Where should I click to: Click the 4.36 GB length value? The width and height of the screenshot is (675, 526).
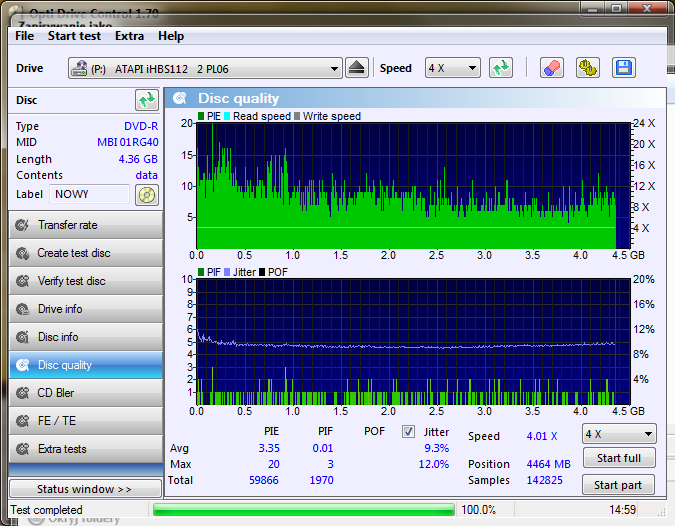138,159
